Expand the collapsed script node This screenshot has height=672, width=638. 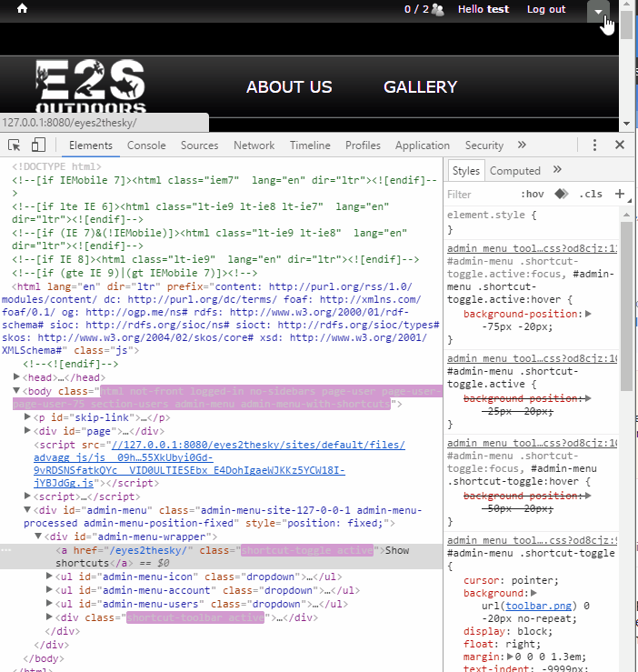[27, 496]
